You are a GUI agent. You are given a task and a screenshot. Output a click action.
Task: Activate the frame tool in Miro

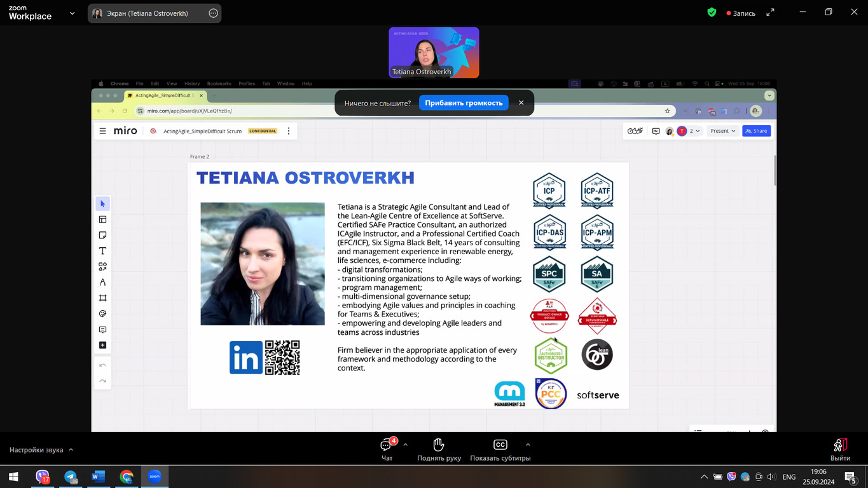click(x=102, y=298)
